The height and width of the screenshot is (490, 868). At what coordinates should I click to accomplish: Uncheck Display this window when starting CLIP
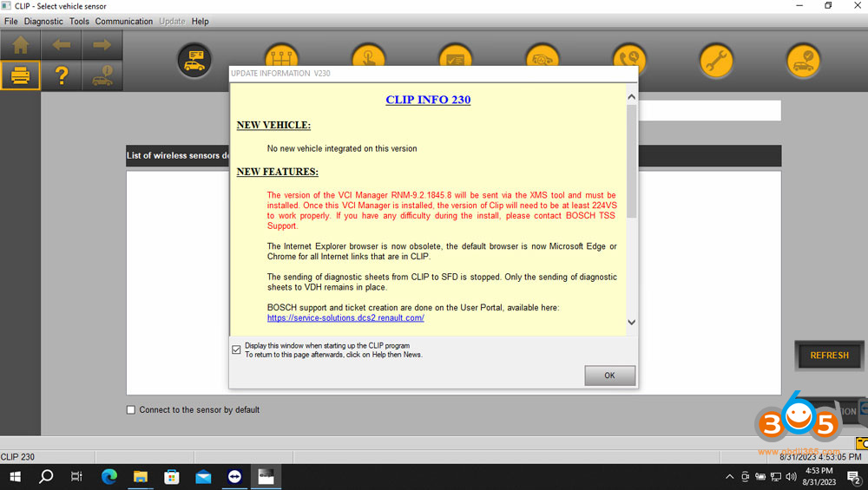click(236, 350)
